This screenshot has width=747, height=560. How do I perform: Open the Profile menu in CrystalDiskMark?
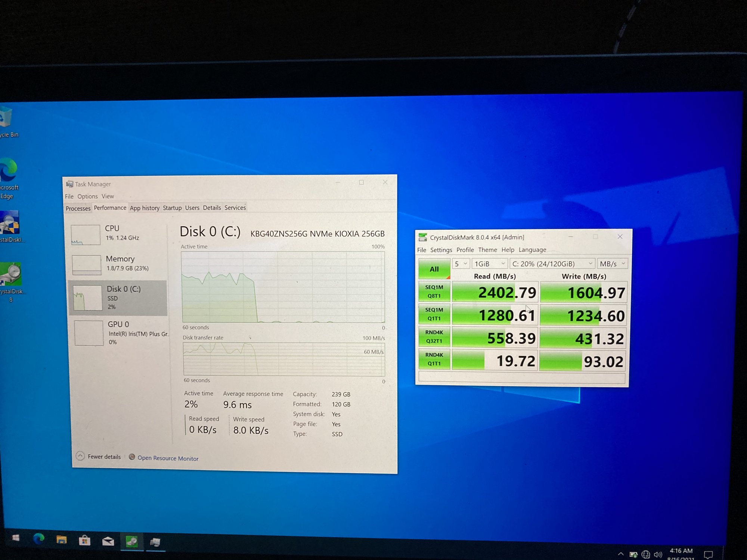point(465,250)
